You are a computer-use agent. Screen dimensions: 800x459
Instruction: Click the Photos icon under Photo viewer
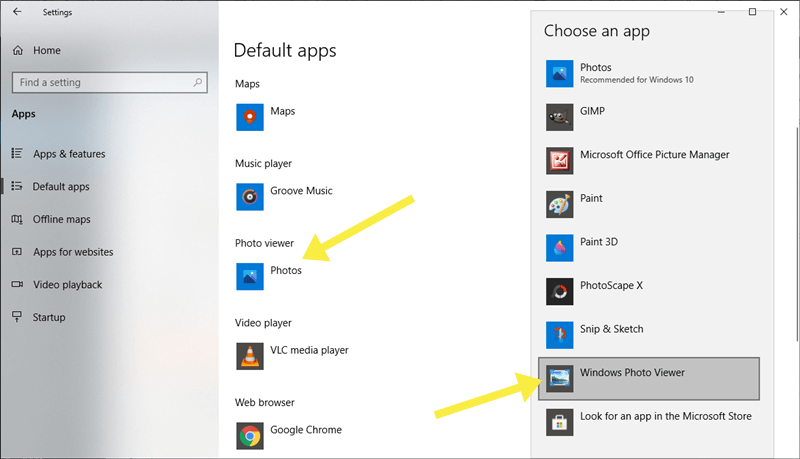(x=250, y=276)
